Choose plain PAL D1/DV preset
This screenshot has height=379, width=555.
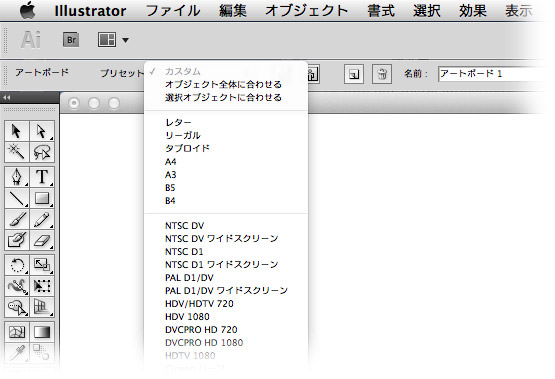click(226, 278)
